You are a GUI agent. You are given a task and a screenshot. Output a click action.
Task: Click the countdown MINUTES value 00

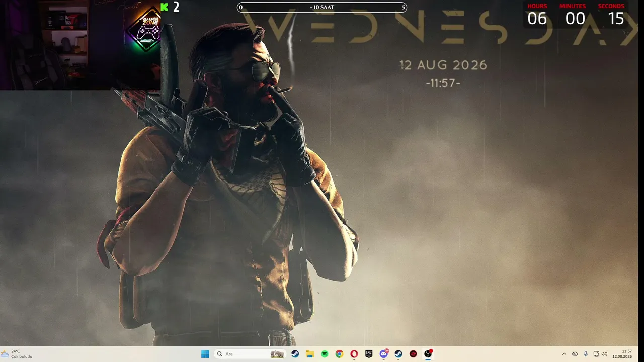click(x=575, y=19)
